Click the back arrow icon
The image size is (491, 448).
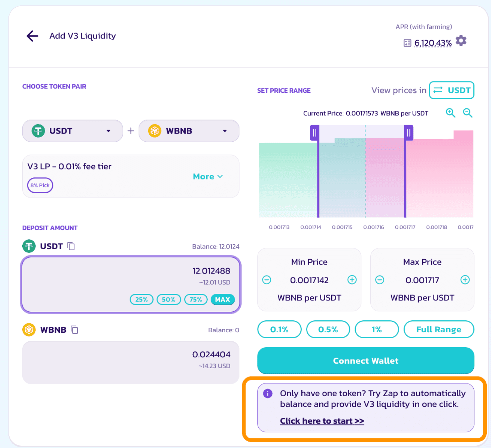tap(33, 36)
